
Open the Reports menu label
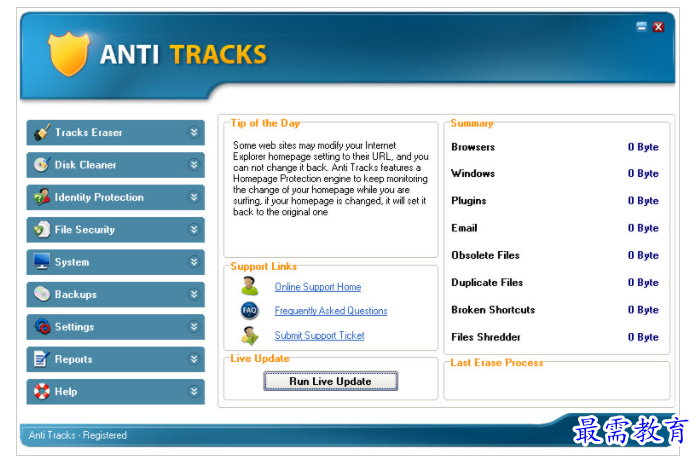click(73, 359)
